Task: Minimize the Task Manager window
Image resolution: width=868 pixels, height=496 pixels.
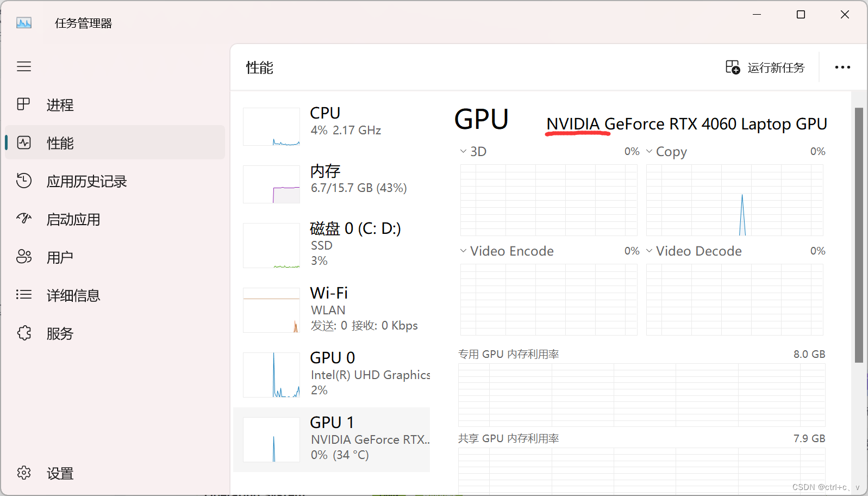Action: click(x=757, y=15)
